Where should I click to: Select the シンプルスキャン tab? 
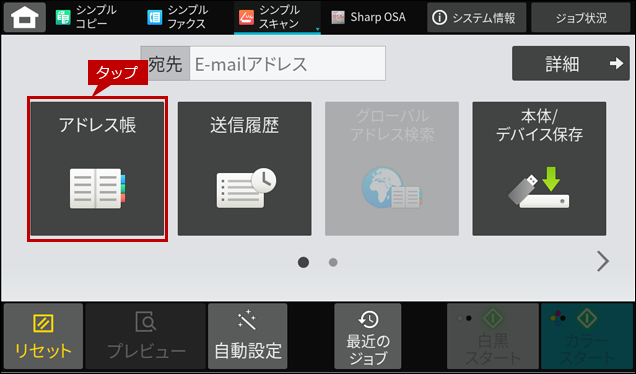[x=277, y=17]
